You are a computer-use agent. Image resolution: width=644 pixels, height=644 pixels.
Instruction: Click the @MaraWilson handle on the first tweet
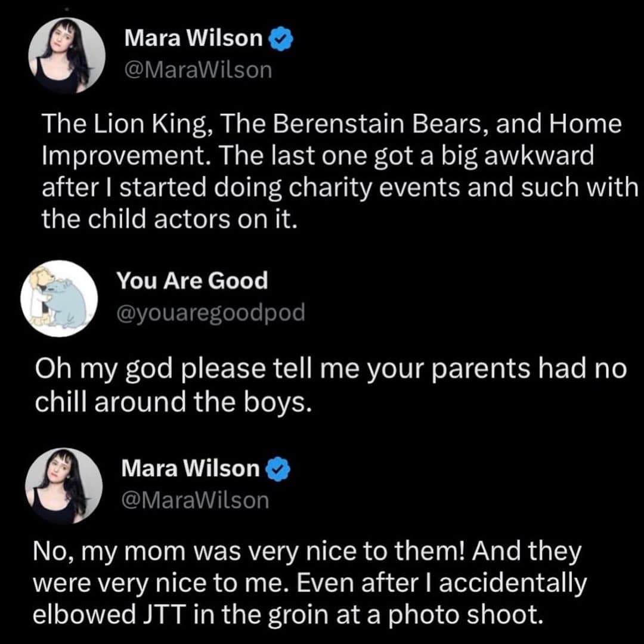[197, 70]
